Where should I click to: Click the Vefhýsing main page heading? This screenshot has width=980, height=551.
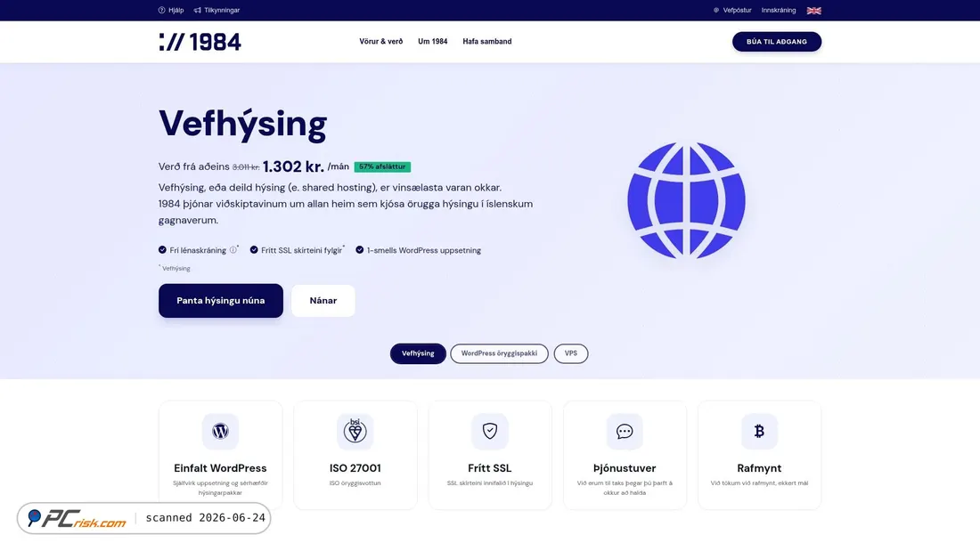click(x=242, y=124)
